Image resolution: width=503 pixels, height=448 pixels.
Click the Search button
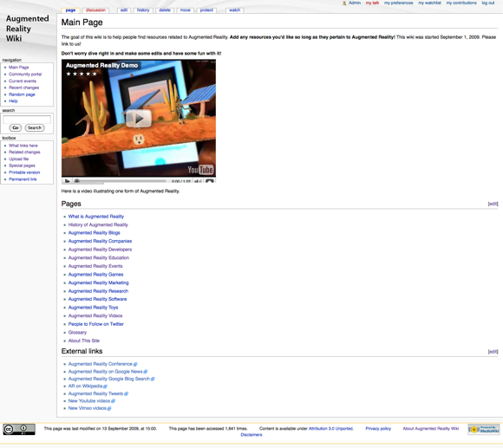point(35,128)
